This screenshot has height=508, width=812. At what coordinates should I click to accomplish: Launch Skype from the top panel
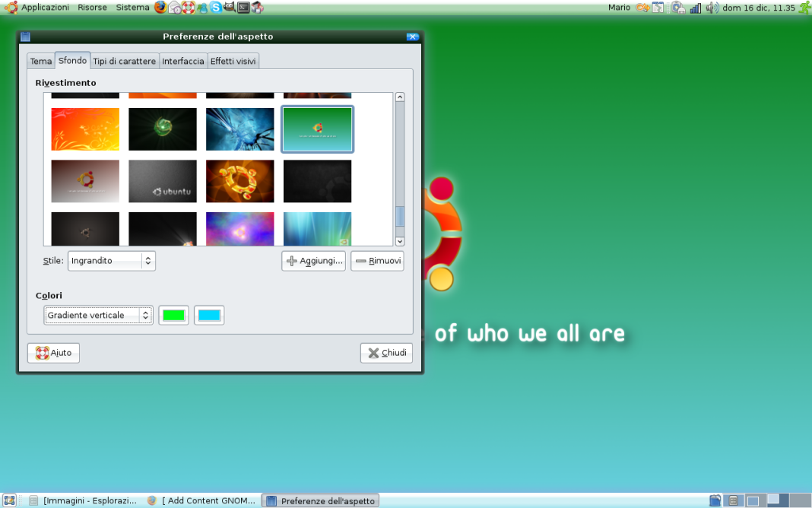click(216, 8)
